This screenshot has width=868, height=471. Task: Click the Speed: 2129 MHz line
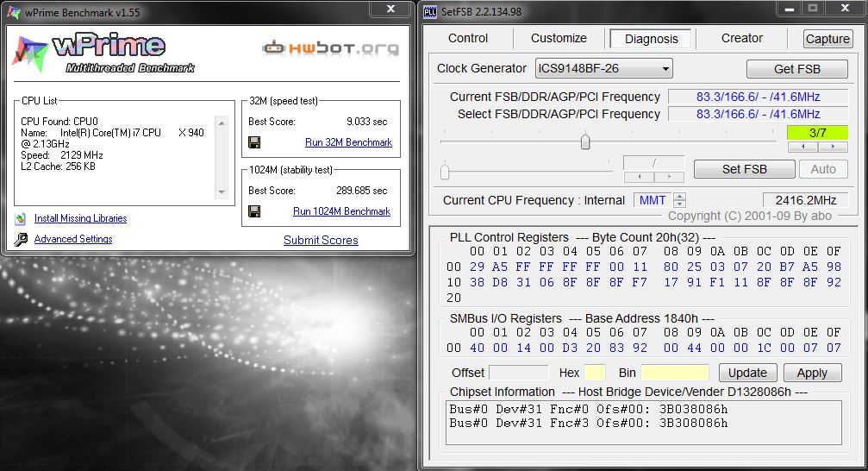62,155
